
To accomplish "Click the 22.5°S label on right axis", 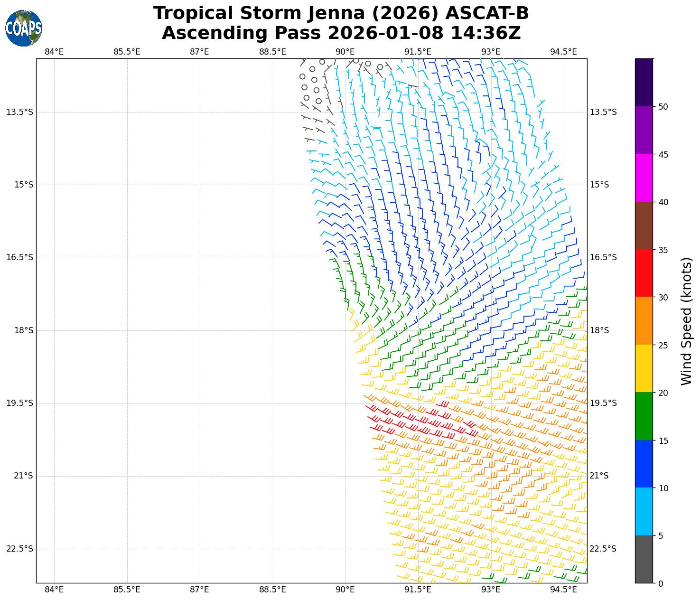I will click(603, 549).
